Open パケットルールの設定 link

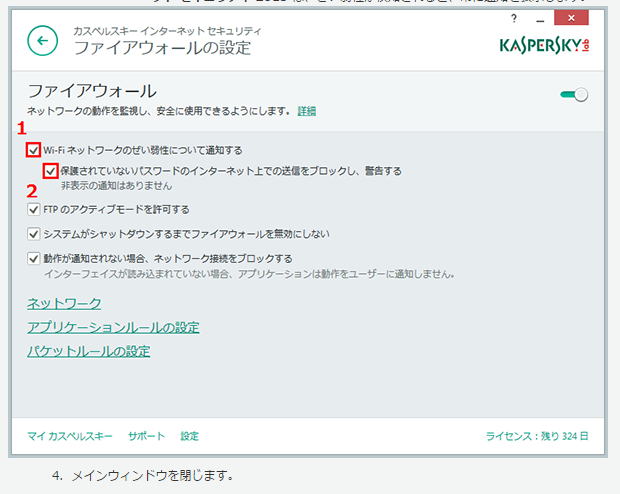point(89,351)
